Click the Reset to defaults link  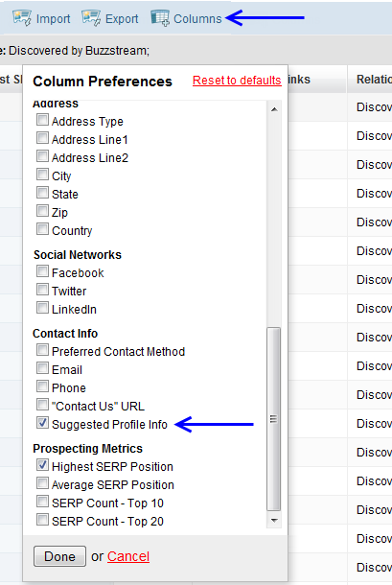point(237,81)
